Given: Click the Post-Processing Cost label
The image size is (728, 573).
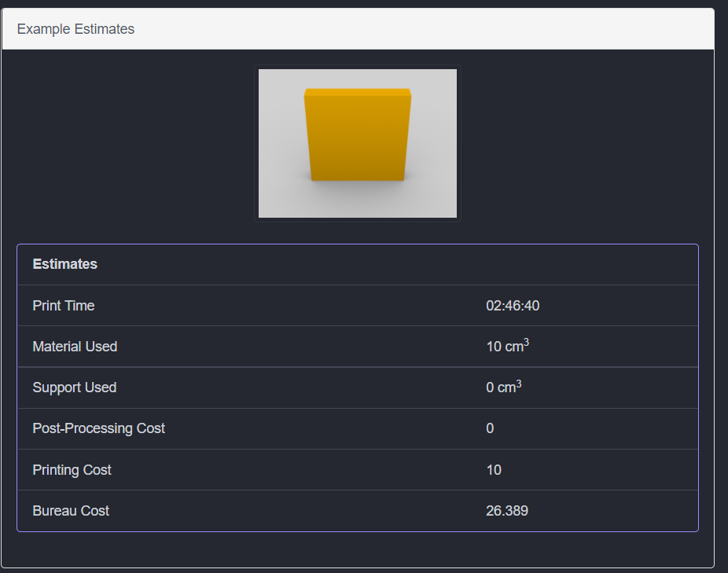Looking at the screenshot, I should [x=99, y=428].
